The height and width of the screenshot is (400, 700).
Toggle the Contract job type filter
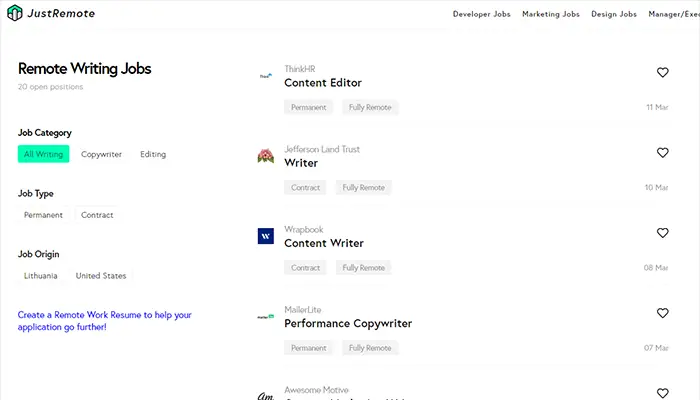point(97,215)
